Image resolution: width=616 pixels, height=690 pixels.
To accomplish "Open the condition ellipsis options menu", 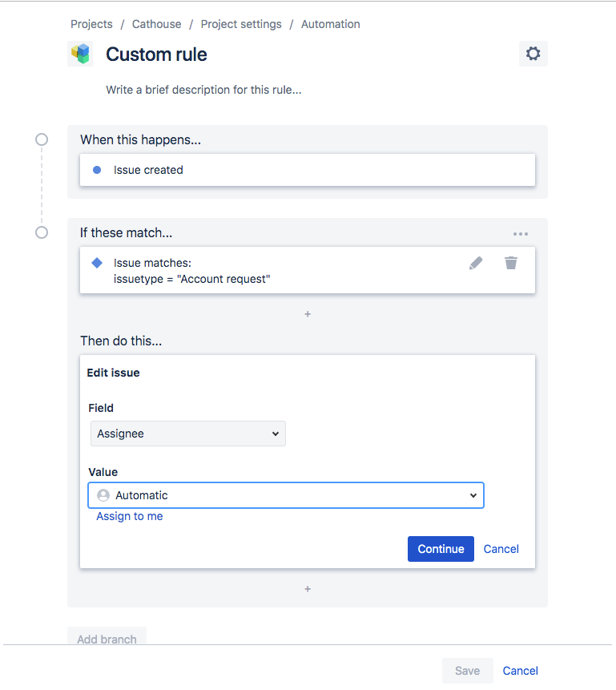I will 520,233.
